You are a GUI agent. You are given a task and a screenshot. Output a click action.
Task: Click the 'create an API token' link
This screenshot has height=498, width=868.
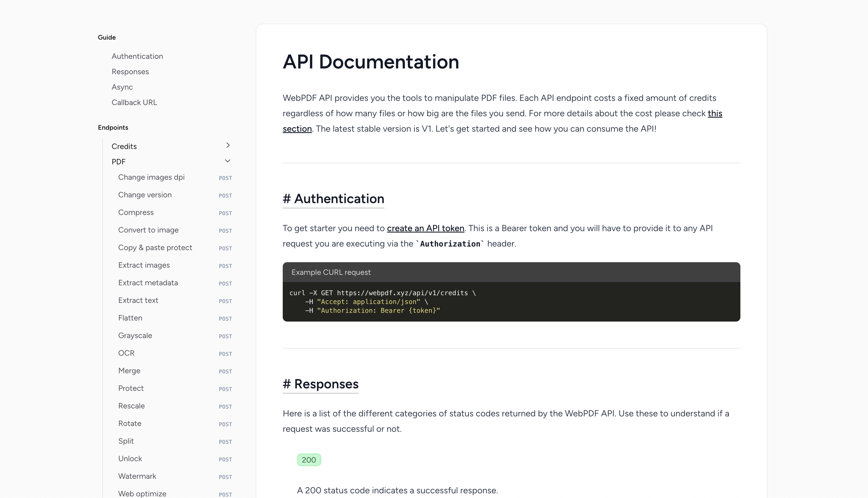[x=426, y=228]
